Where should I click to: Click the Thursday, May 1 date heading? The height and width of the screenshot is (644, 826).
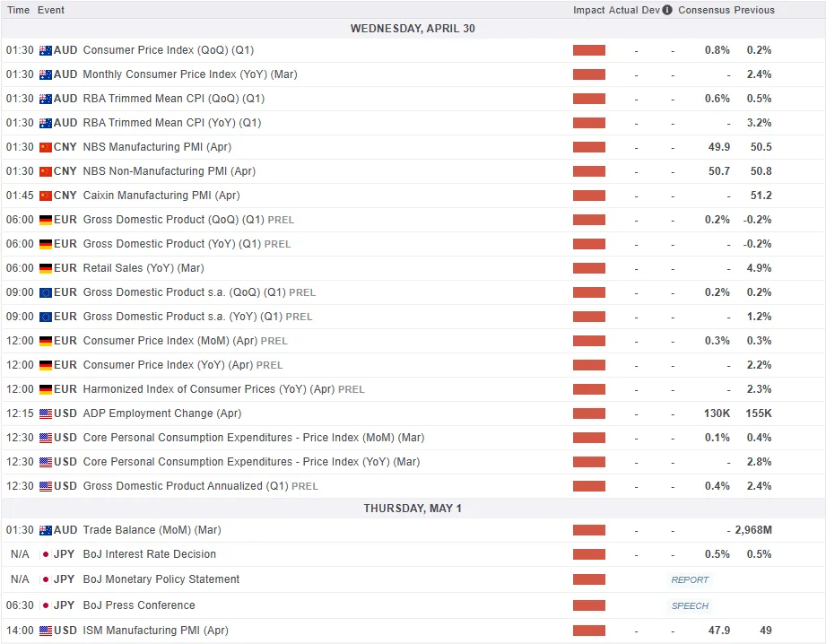coord(413,509)
